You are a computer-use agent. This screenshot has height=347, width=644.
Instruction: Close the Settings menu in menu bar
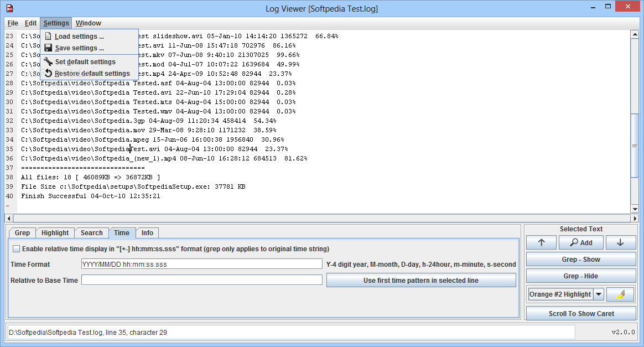56,23
